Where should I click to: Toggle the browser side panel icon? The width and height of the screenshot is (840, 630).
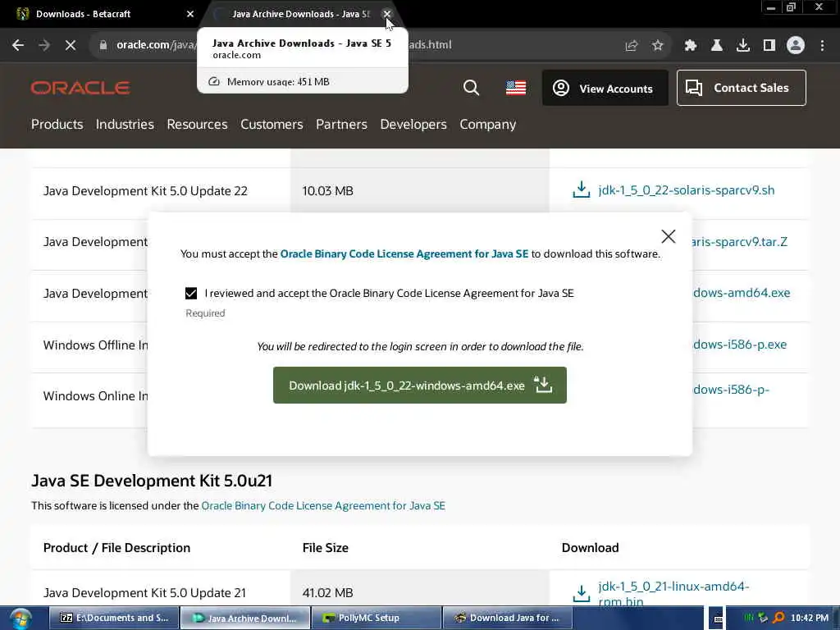[769, 45]
